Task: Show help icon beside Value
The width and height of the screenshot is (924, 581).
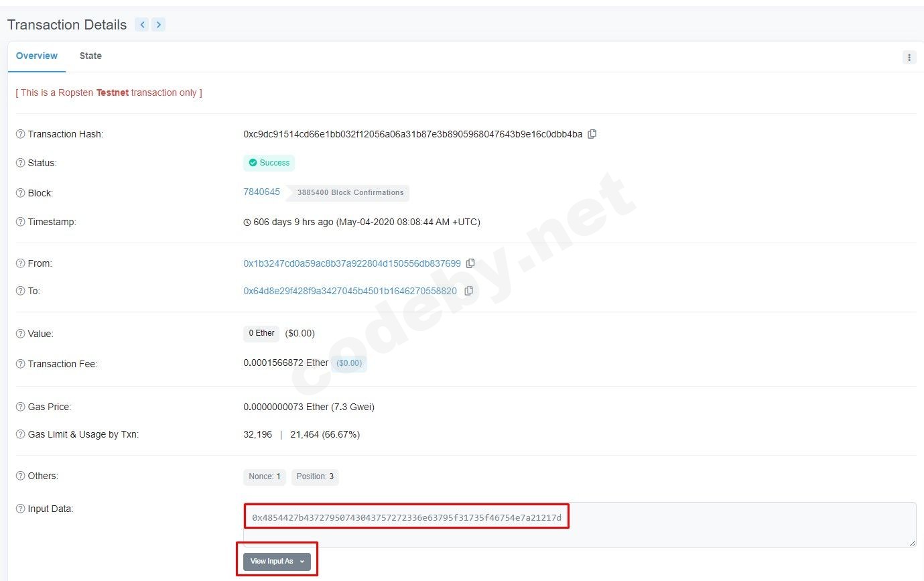Action: click(x=20, y=334)
